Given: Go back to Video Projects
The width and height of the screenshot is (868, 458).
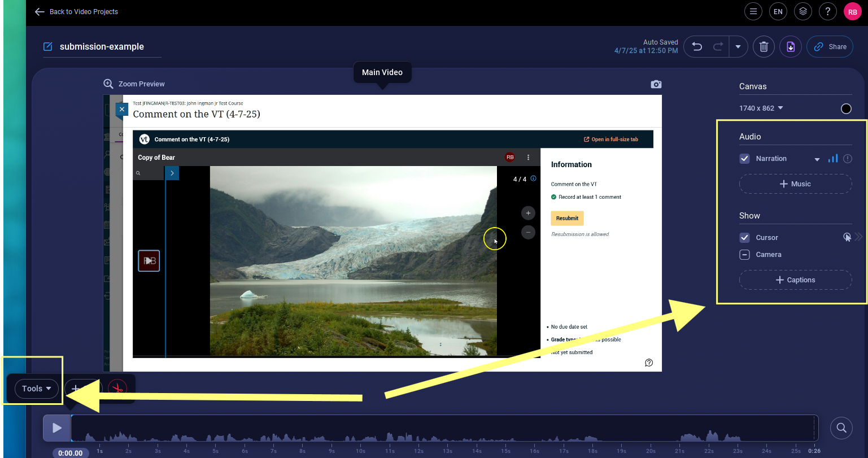Looking at the screenshot, I should (76, 11).
